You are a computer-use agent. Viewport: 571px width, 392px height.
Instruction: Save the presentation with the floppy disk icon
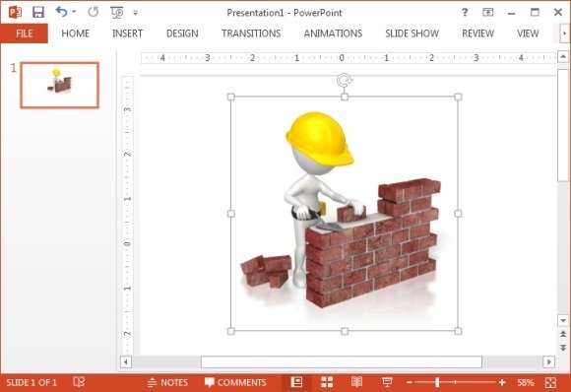pos(38,12)
